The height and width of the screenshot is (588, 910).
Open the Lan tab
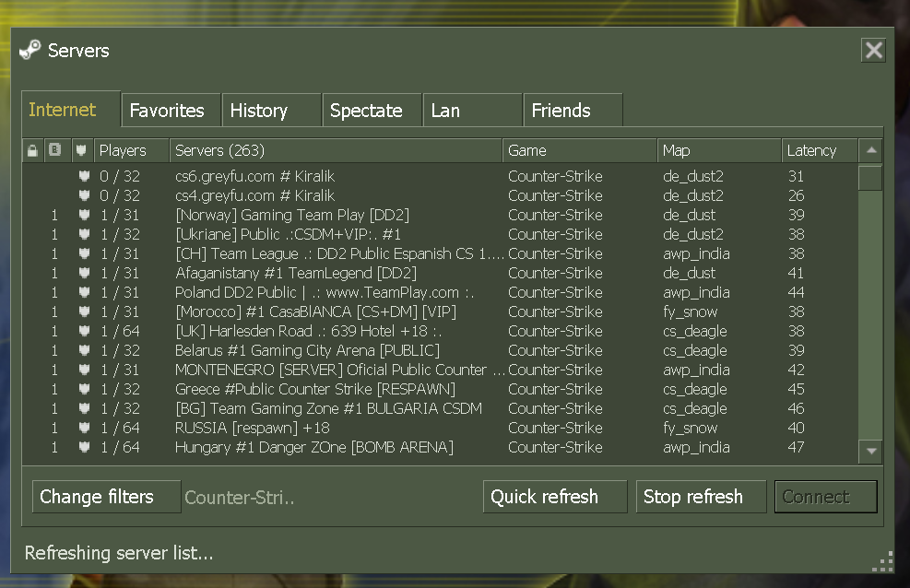coord(472,111)
